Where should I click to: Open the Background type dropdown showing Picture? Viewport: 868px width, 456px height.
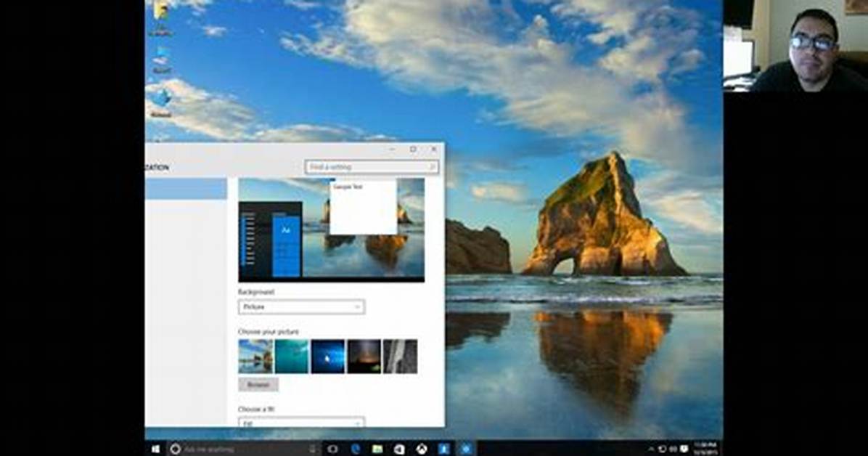click(301, 307)
